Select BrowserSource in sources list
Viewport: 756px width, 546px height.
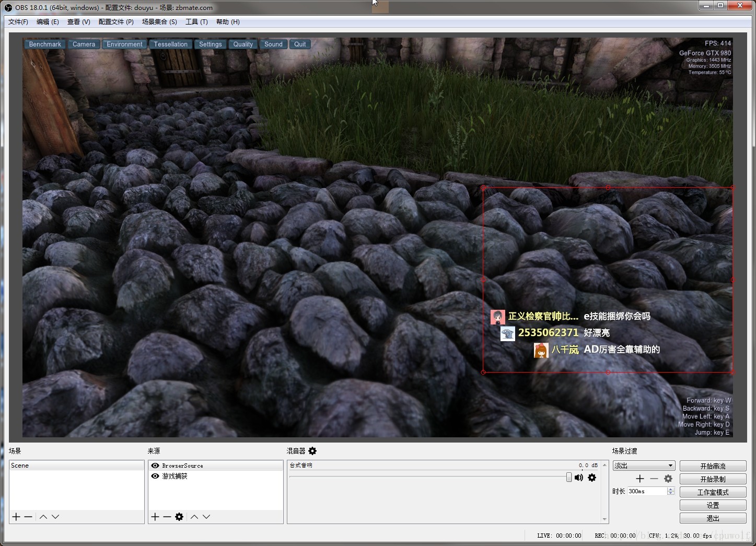[x=215, y=466]
